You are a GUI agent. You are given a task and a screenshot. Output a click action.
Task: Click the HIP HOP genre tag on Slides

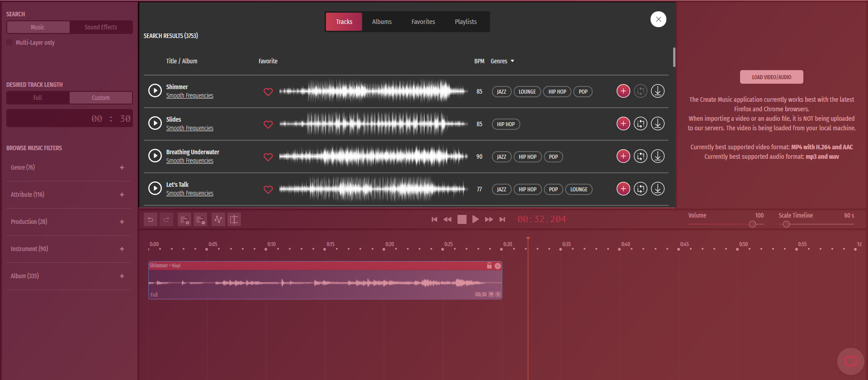click(506, 124)
